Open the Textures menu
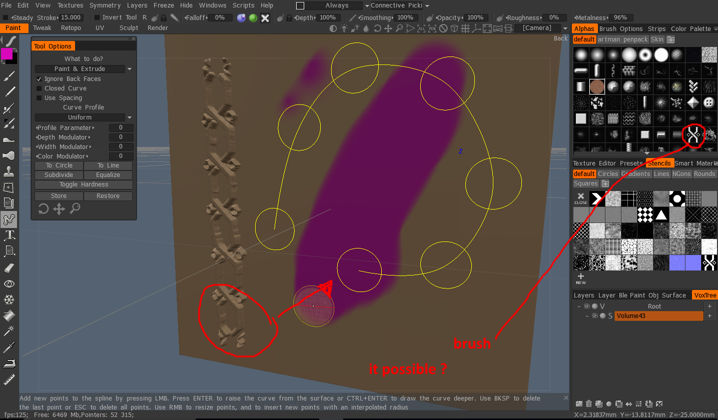718x420 pixels. click(x=70, y=5)
